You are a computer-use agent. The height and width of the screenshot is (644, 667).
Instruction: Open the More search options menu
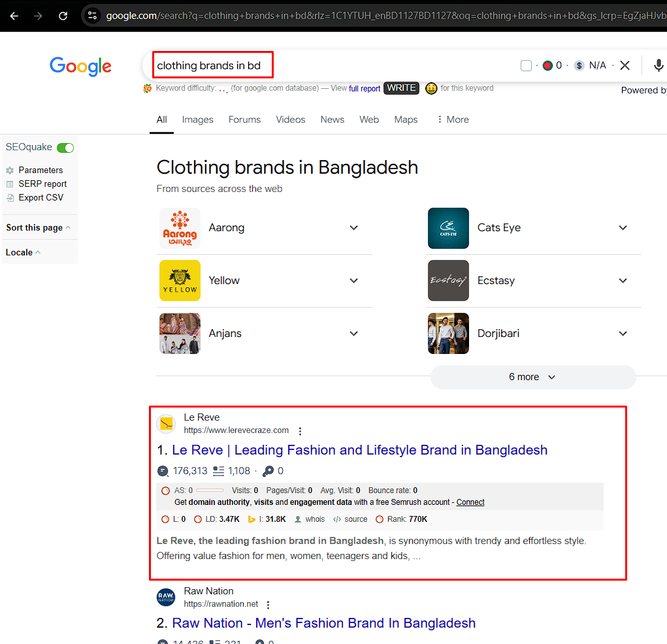tap(452, 120)
